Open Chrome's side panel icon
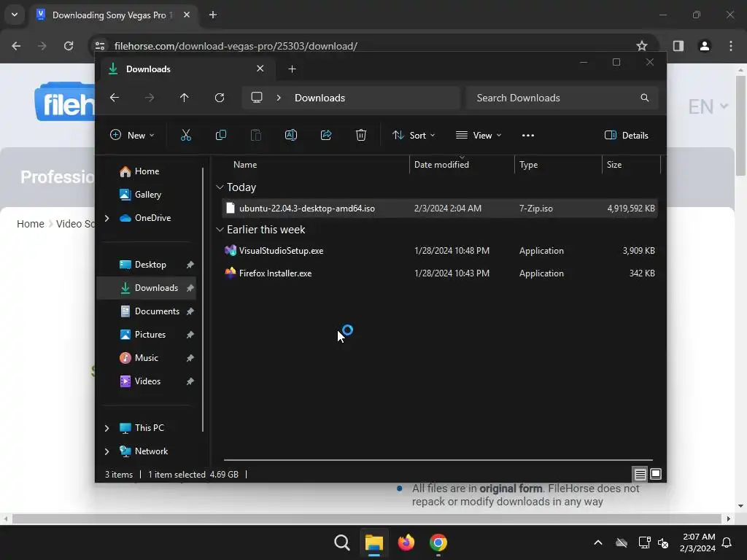 (x=678, y=46)
